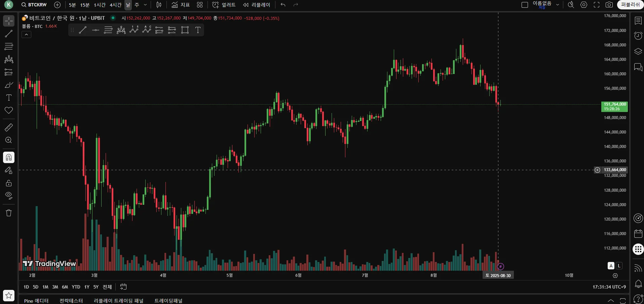644x304 pixels.
Task: Take a chart snapshot with camera icon
Action: (x=609, y=5)
